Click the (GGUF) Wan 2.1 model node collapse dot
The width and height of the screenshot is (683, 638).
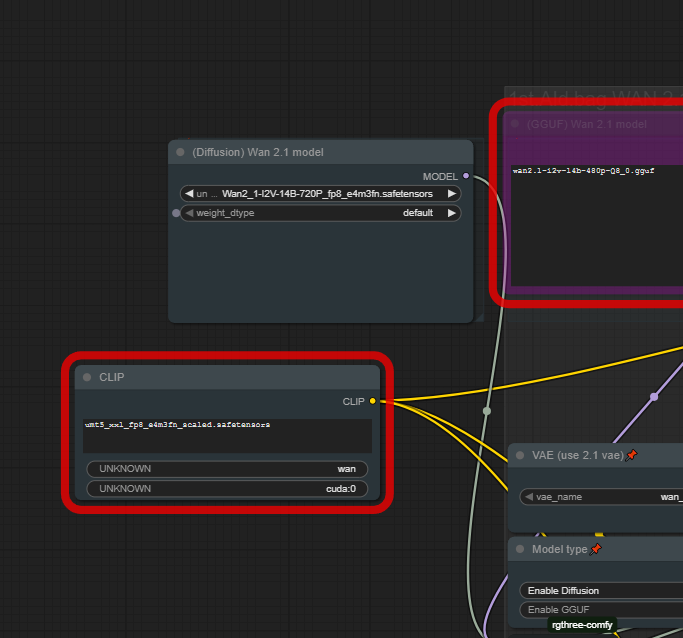click(x=514, y=124)
